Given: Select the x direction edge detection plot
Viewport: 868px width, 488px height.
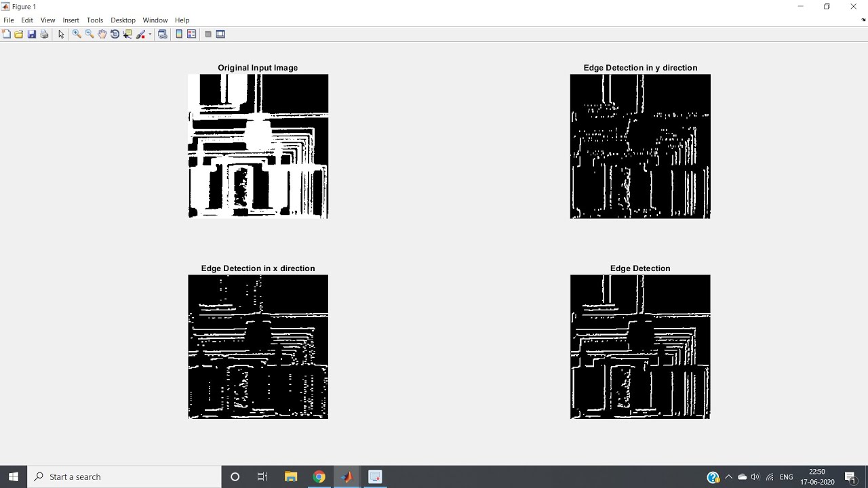Looking at the screenshot, I should [258, 346].
